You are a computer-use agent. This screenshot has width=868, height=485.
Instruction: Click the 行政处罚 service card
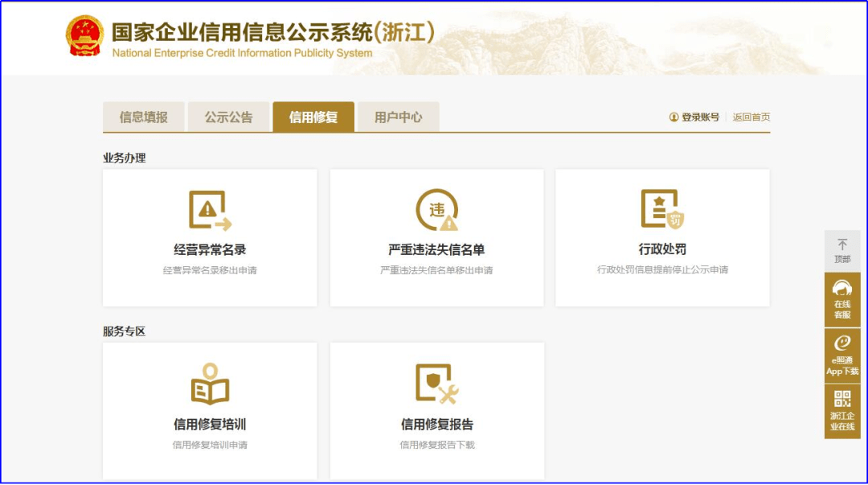click(x=662, y=237)
